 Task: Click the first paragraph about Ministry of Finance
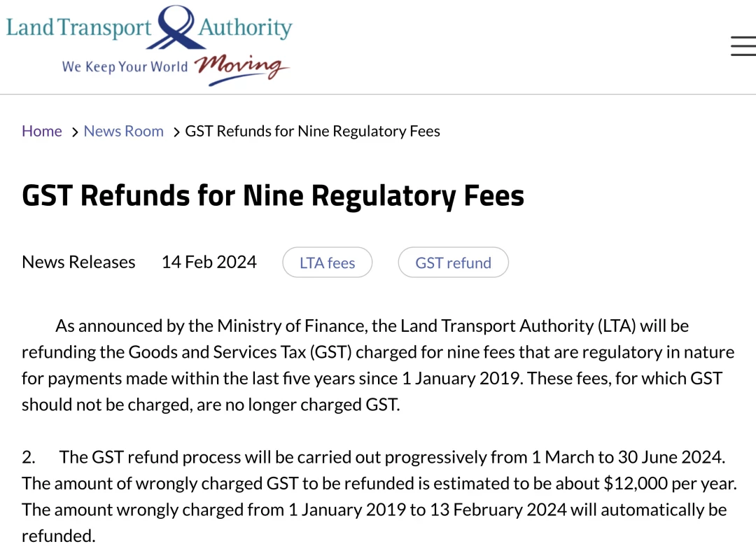tap(378, 365)
